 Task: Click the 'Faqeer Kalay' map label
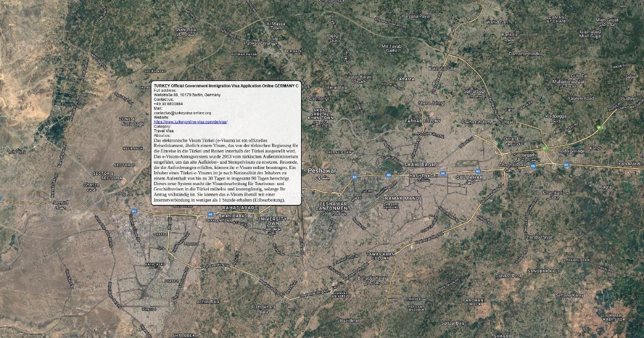[x=358, y=77]
